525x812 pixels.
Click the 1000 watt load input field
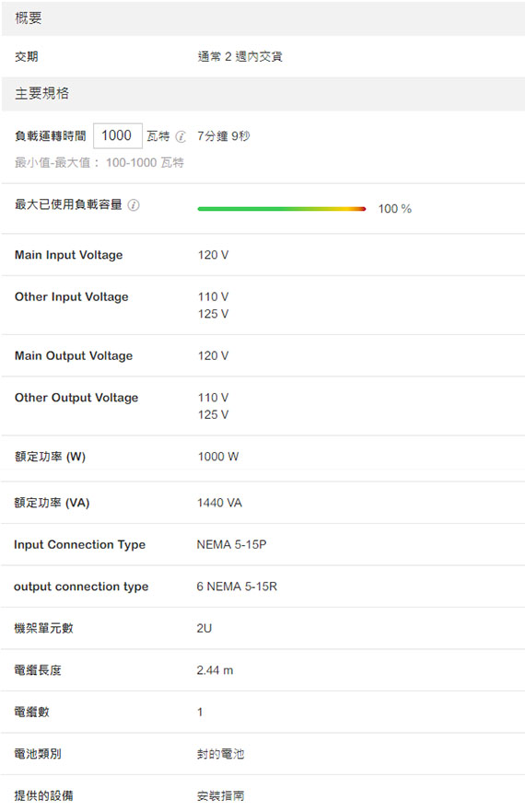118,135
